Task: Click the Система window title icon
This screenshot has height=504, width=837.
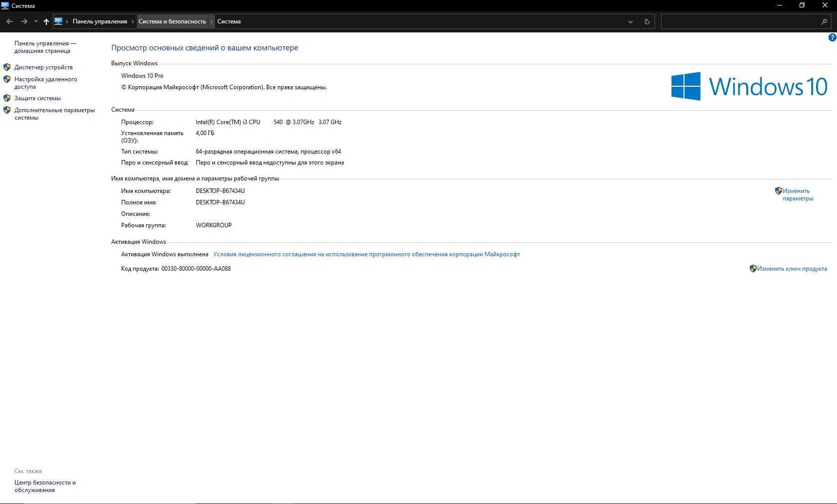Action: [x=5, y=5]
